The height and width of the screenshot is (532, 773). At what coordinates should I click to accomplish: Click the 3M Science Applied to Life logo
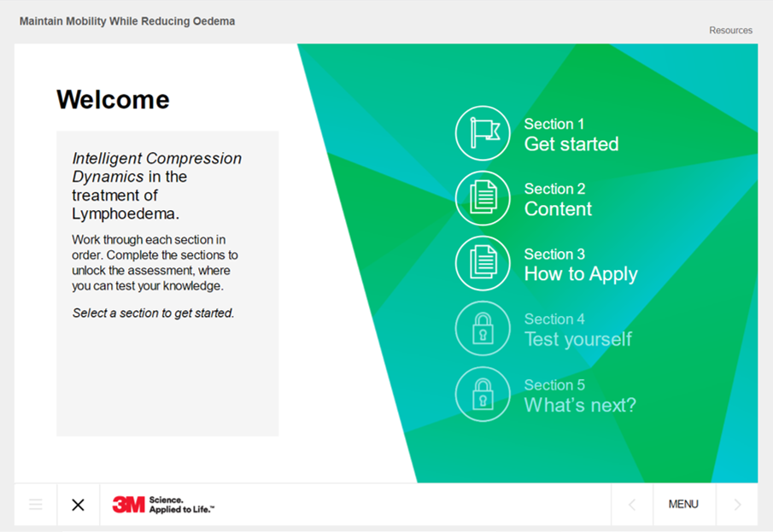163,505
